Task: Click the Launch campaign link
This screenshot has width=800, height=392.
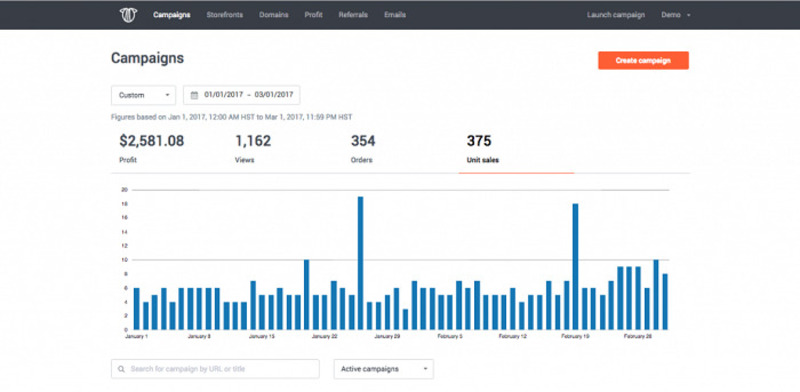Action: pos(616,15)
